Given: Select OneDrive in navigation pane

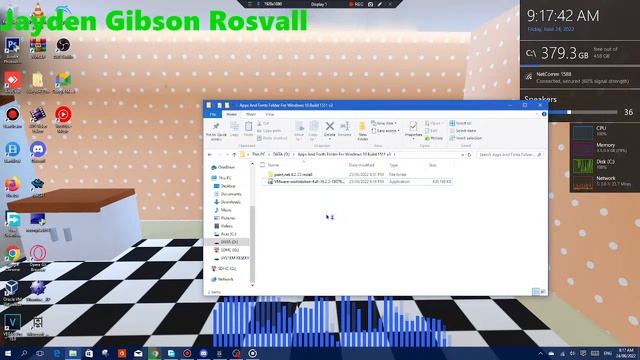Looking at the screenshot, I should [223, 167].
